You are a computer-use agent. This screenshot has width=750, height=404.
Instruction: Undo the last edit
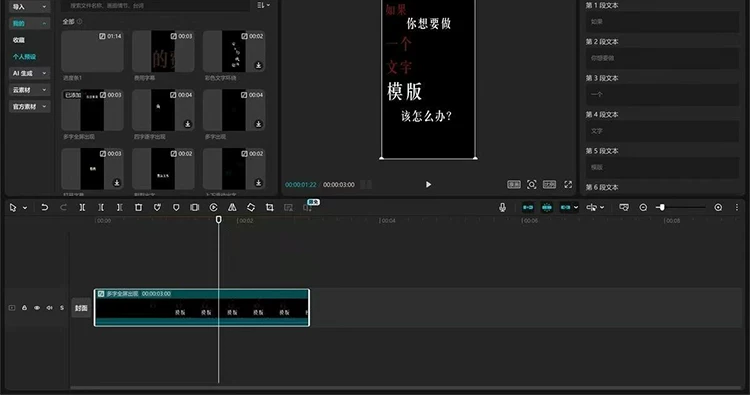click(x=44, y=207)
